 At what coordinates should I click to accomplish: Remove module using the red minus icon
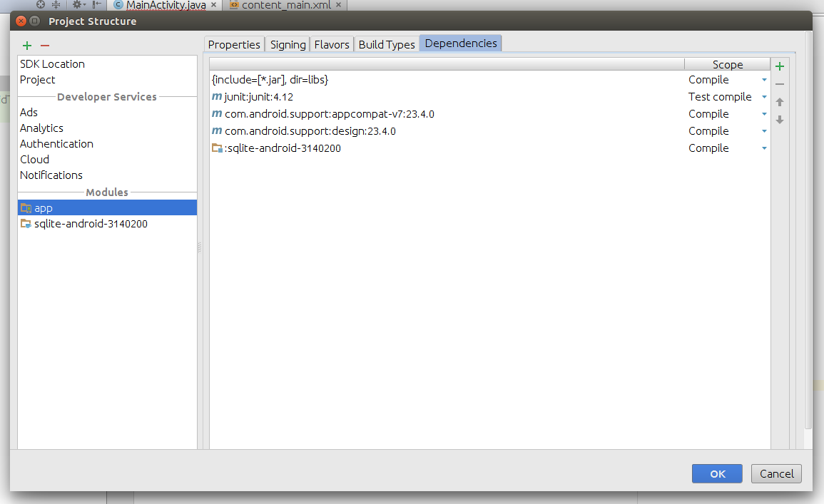45,46
